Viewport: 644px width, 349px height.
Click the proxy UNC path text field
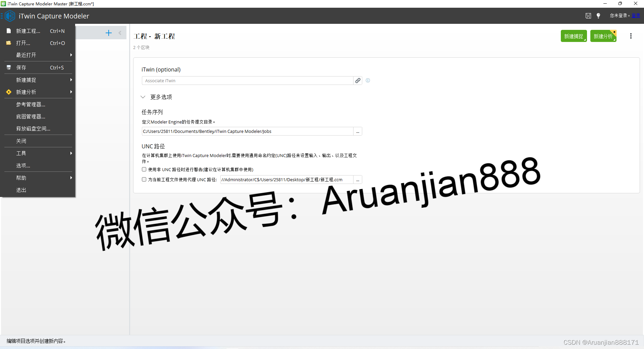pyautogui.click(x=287, y=180)
